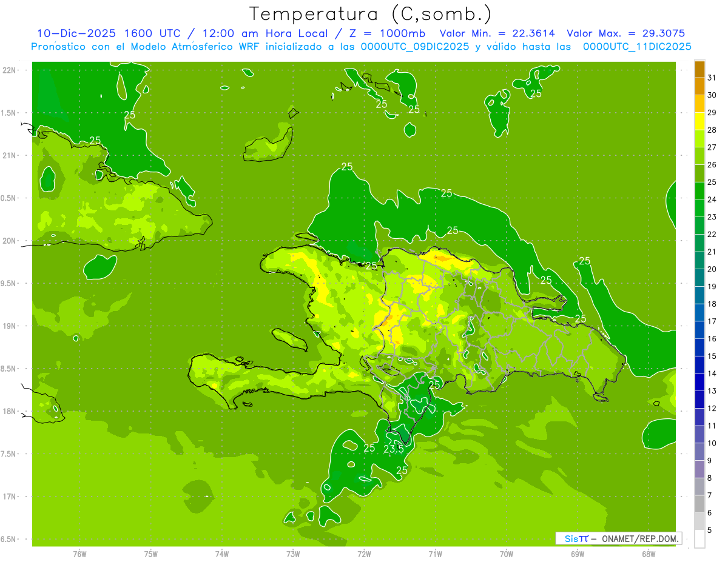
Task: Click the "18" label on the color scale
Action: [712, 304]
